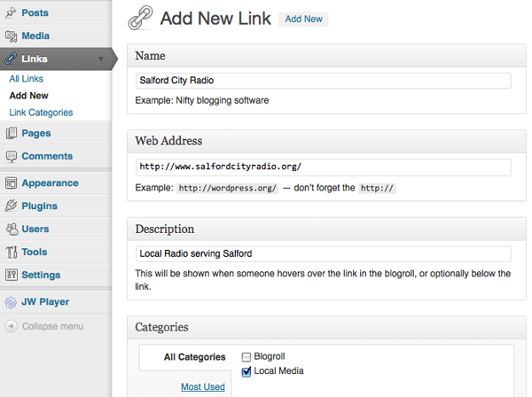The image size is (532, 397).
Task: Switch to the Most Used tab
Action: click(x=203, y=386)
